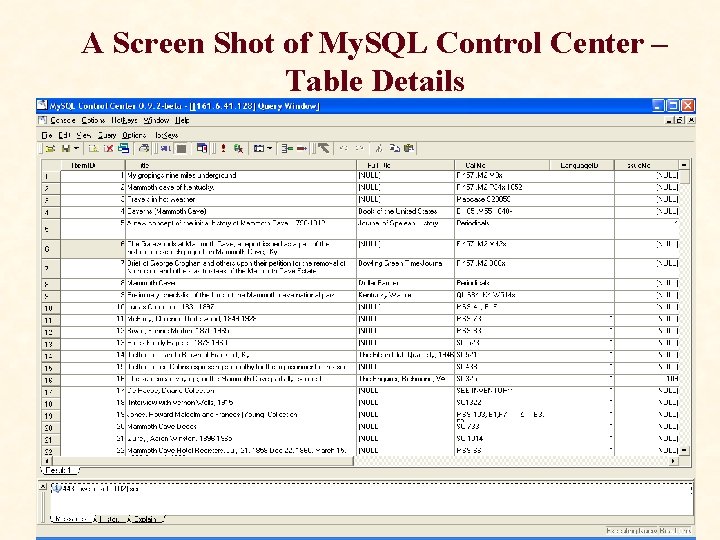Screen dimensions: 720x540
Task: Click the MySQL Control Center title bar icon
Action: coord(42,106)
